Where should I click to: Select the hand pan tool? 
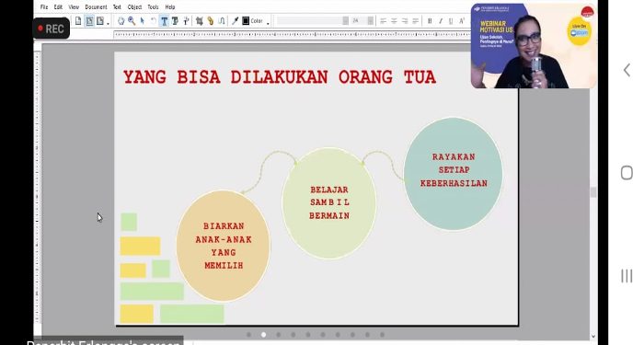[121, 21]
